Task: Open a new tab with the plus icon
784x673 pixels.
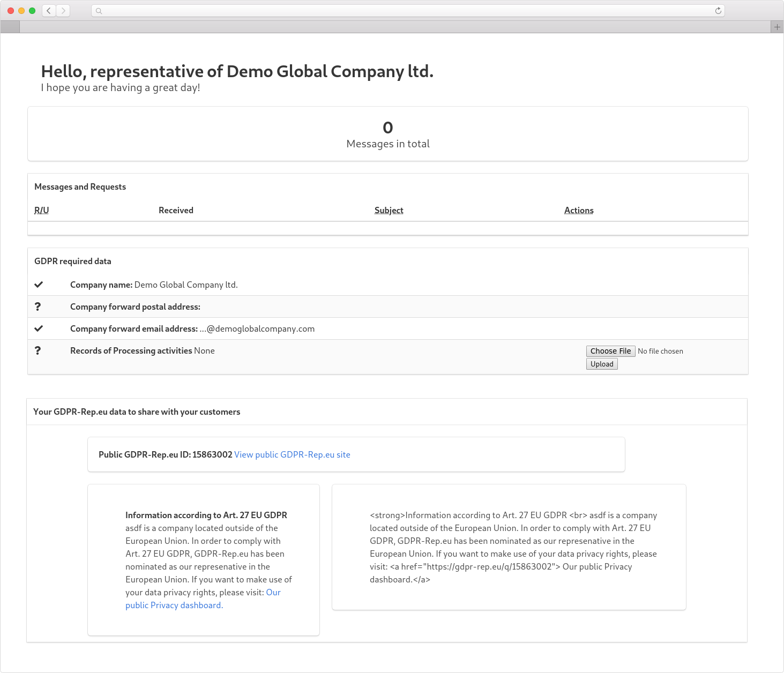Action: (776, 26)
